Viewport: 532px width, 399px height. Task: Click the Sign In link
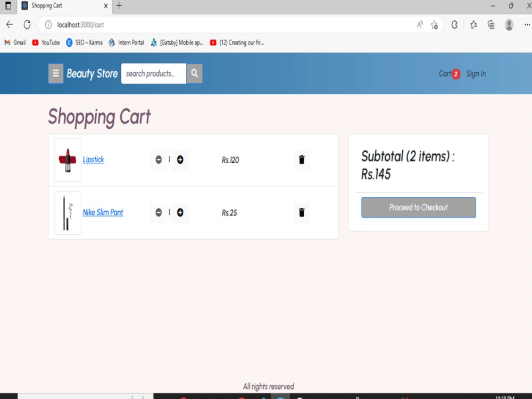[476, 73]
